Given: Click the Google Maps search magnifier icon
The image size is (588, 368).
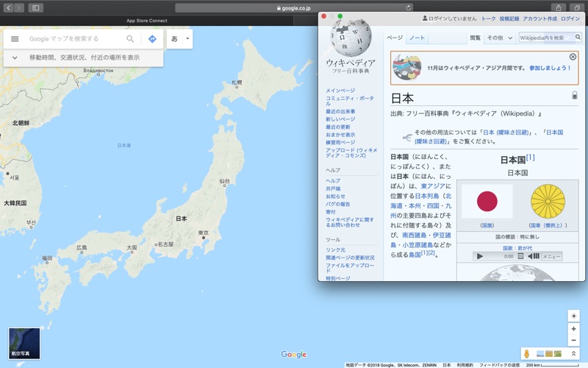Looking at the screenshot, I should [130, 39].
